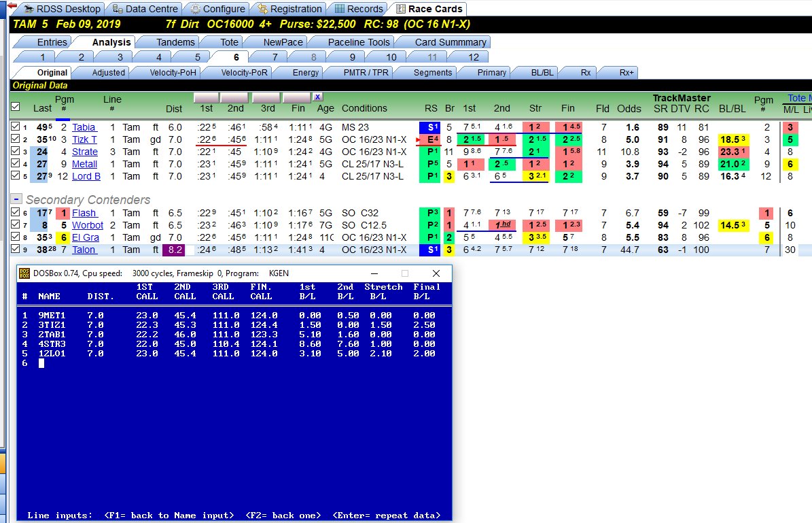This screenshot has width=812, height=523.
Task: Collapse the Secondary Contenders group
Action: tap(16, 199)
